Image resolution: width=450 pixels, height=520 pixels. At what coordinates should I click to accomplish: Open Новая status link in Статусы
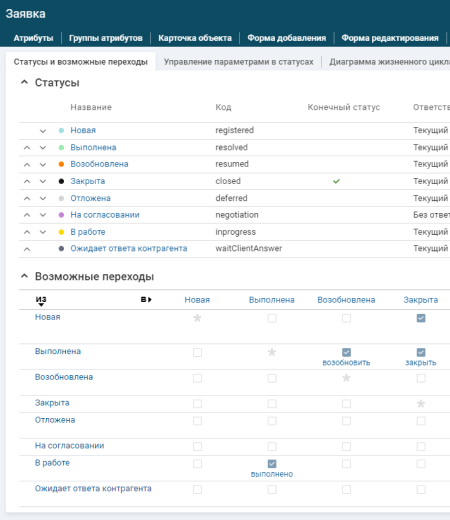pos(83,130)
